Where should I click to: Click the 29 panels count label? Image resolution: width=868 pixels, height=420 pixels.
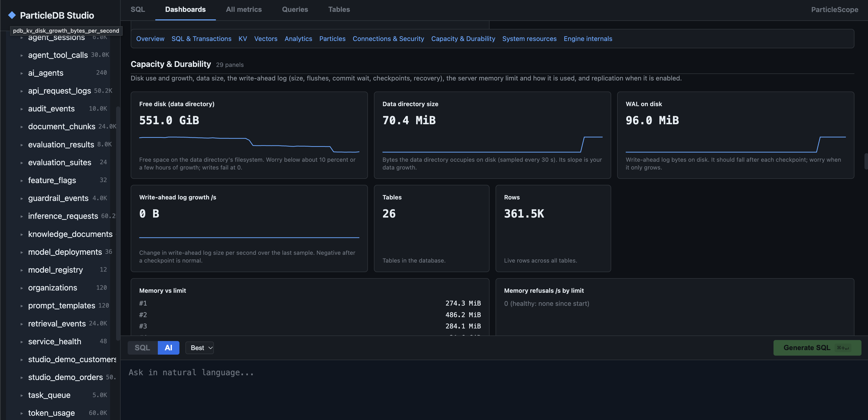pos(230,65)
